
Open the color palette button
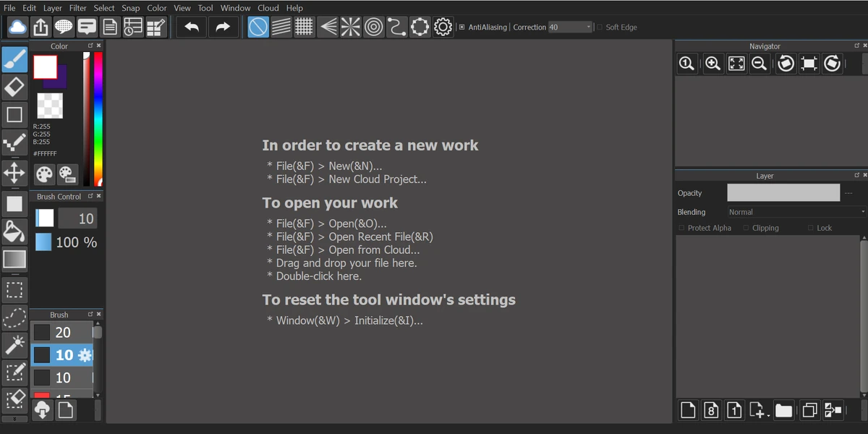pyautogui.click(x=45, y=174)
